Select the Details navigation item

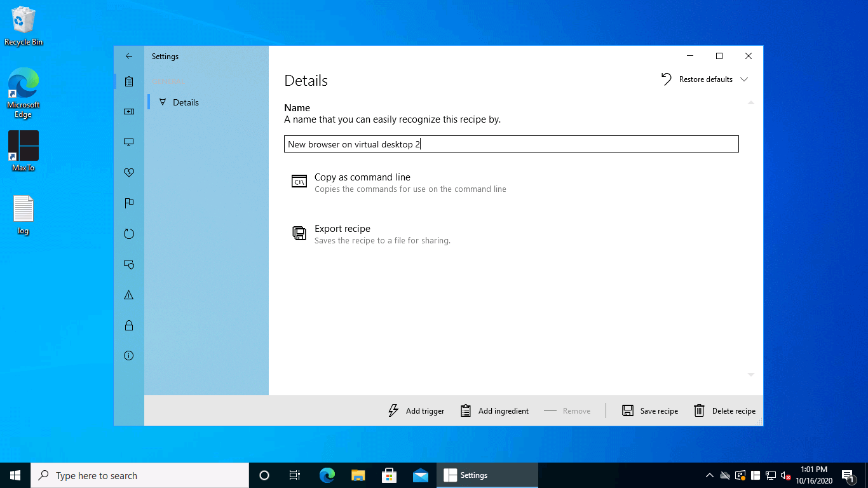pos(186,102)
